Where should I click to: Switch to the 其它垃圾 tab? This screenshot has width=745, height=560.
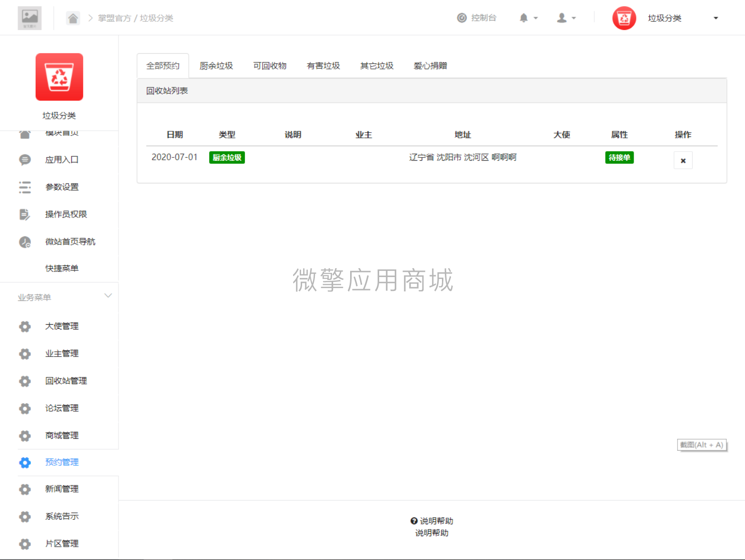[377, 66]
